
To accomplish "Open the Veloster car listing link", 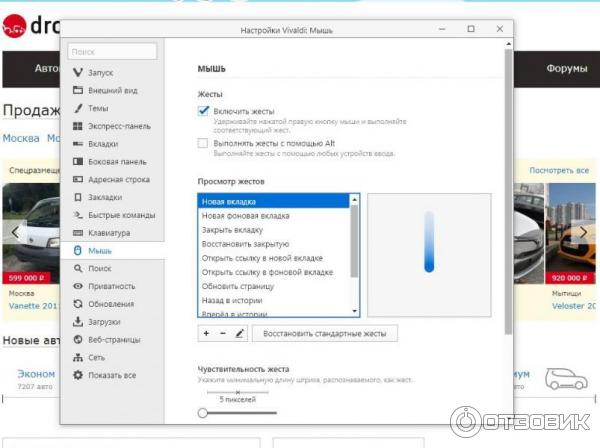I will point(574,306).
